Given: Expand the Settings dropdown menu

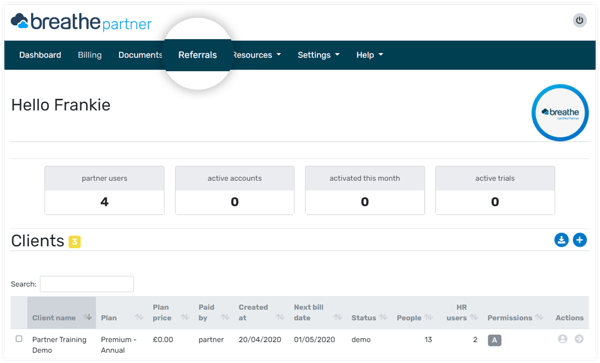Looking at the screenshot, I should [318, 55].
